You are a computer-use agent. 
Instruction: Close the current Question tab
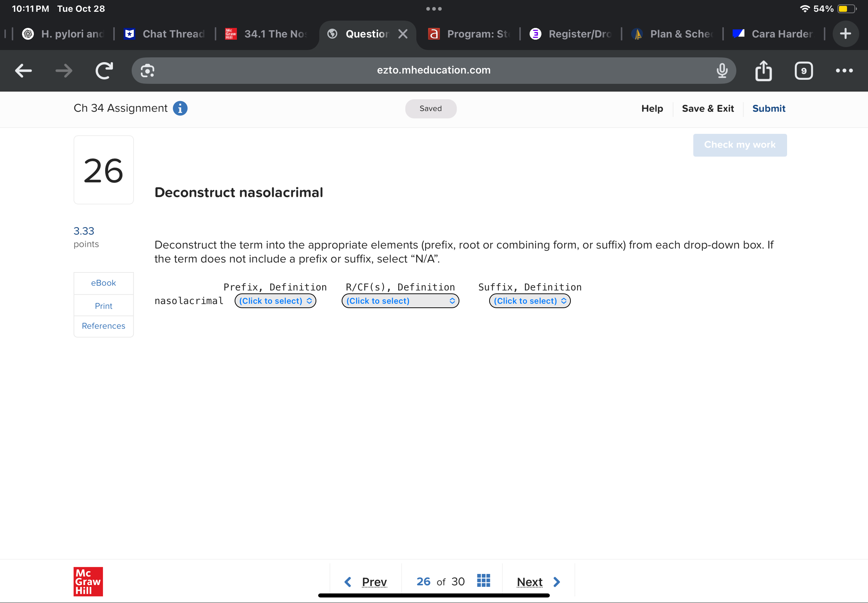(x=403, y=34)
